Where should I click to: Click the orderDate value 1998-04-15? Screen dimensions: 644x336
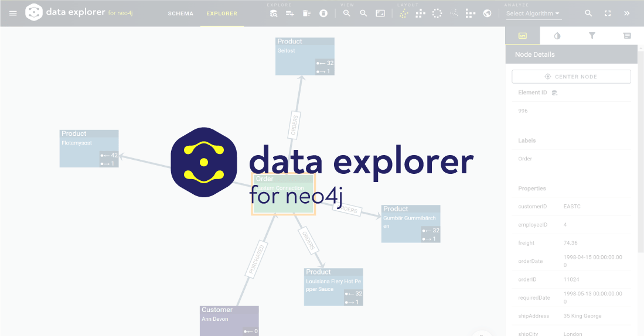click(x=592, y=261)
